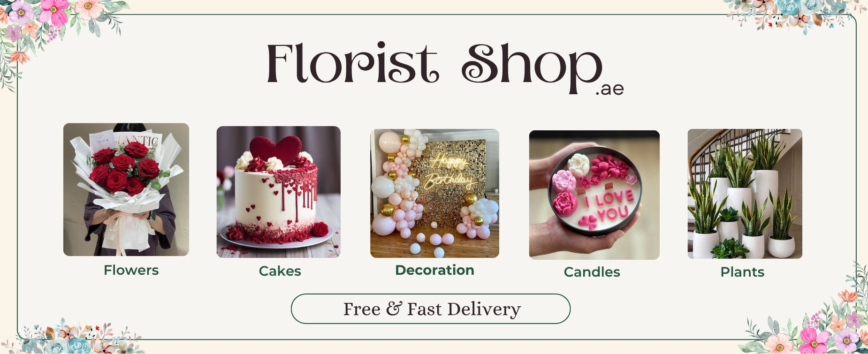Open the red roses bouquet image
The height and width of the screenshot is (354, 868).
coord(126,189)
